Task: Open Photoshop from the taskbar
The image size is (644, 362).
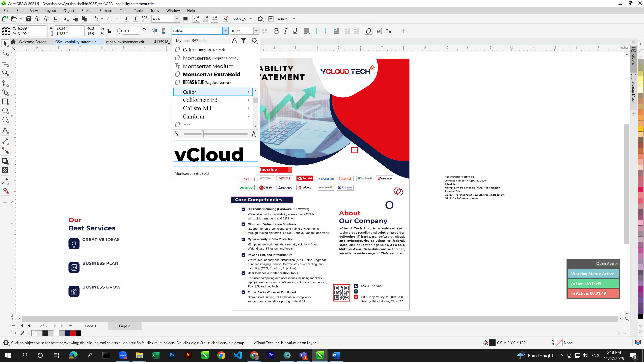Action: (172, 355)
